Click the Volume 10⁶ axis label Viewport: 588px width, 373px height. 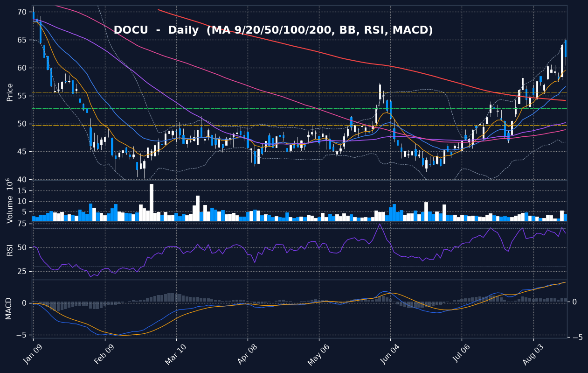9,201
